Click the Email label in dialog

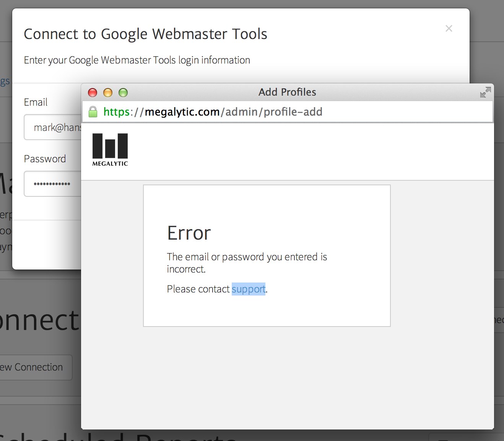(x=36, y=102)
